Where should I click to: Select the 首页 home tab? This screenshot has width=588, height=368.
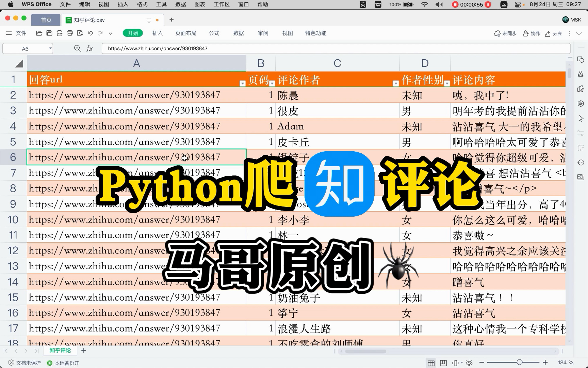[x=46, y=20]
